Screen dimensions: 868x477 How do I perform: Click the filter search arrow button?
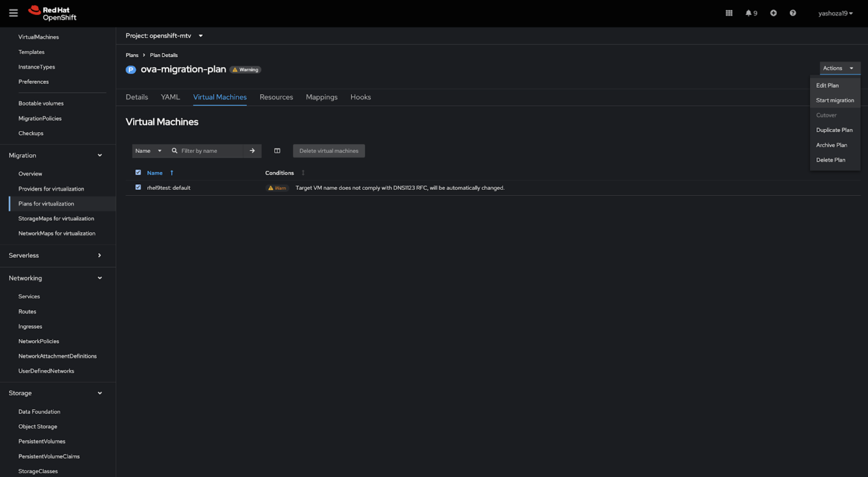click(252, 151)
